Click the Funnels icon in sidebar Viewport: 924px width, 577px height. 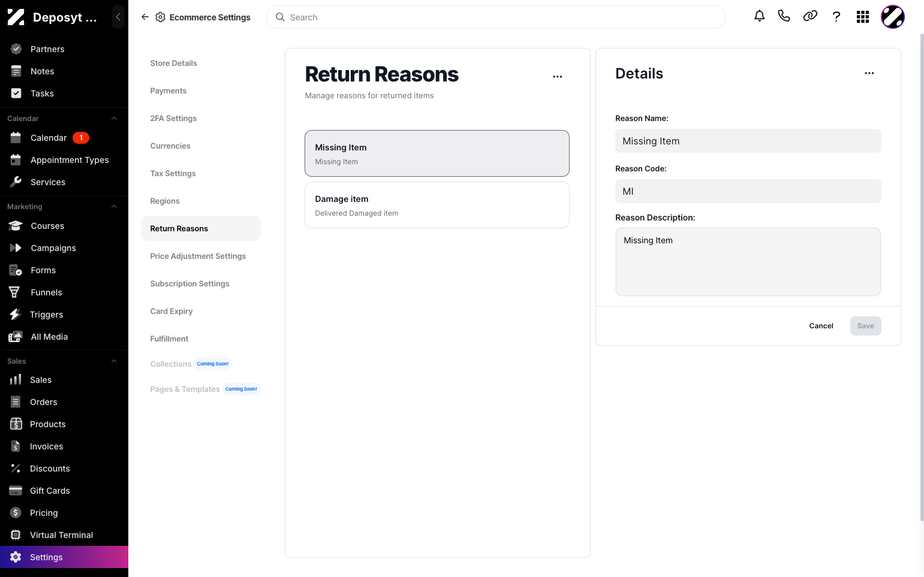[15, 292]
